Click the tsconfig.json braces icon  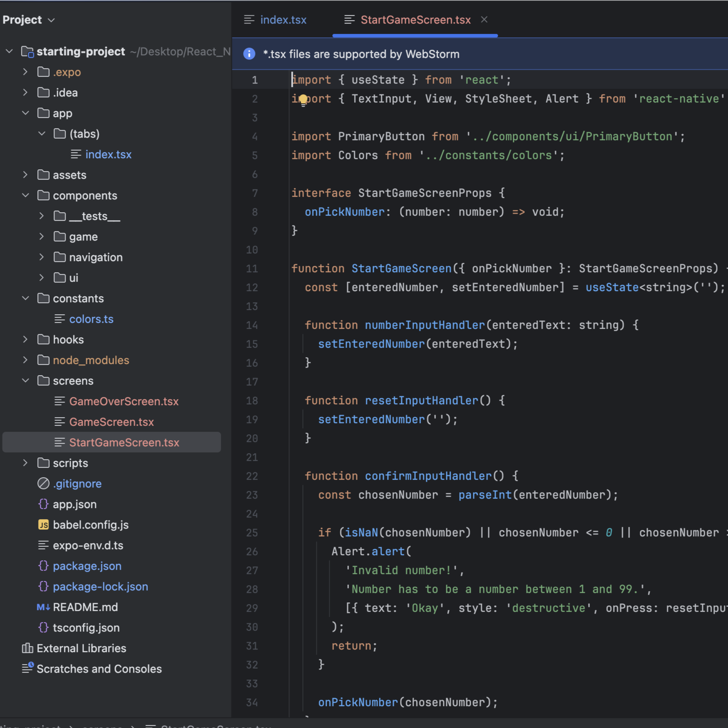43,628
